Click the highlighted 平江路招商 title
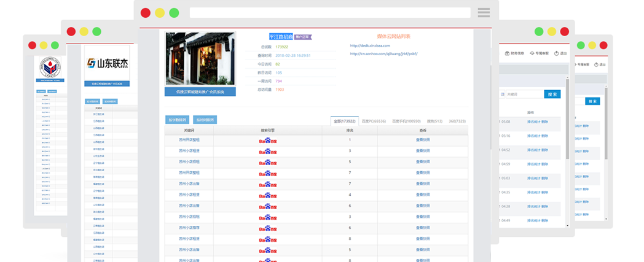 pos(281,37)
